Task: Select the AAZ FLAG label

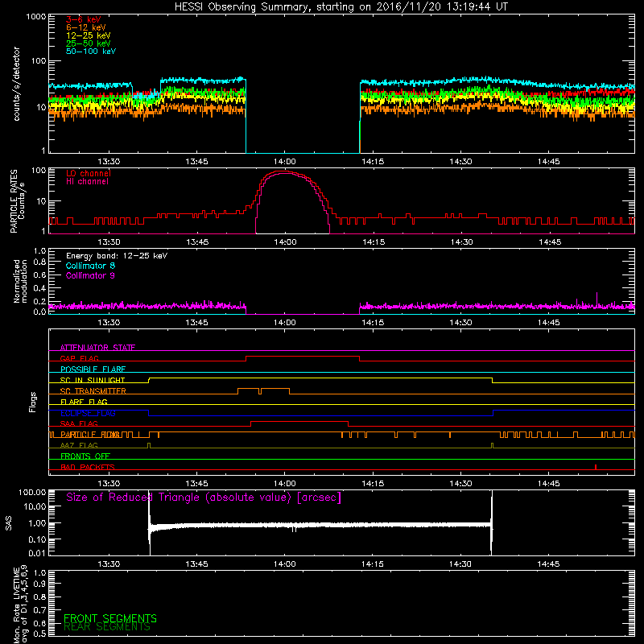Action: (79, 445)
